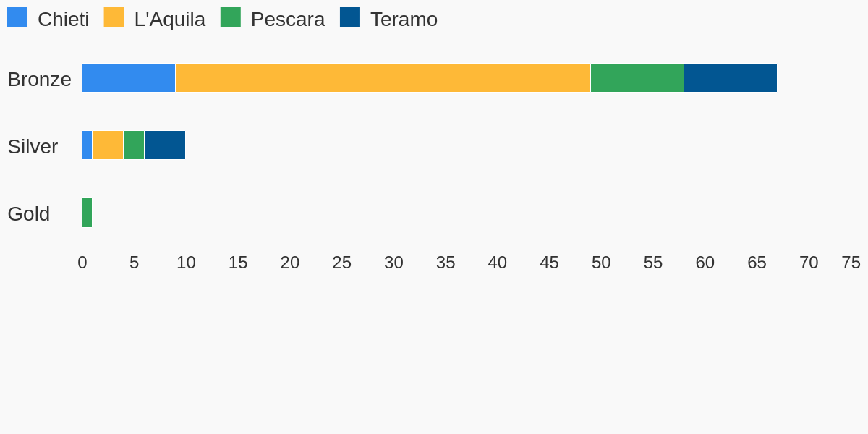This screenshot has width=868, height=434.
Task: Toggle the Teramo legend label
Action: click(x=404, y=20)
